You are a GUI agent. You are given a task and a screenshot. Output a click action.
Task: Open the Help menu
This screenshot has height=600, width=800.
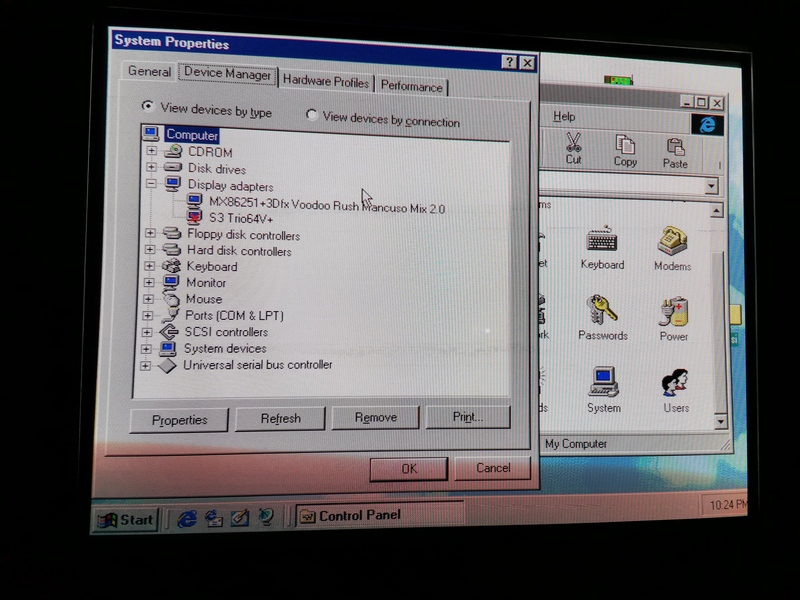[x=564, y=117]
